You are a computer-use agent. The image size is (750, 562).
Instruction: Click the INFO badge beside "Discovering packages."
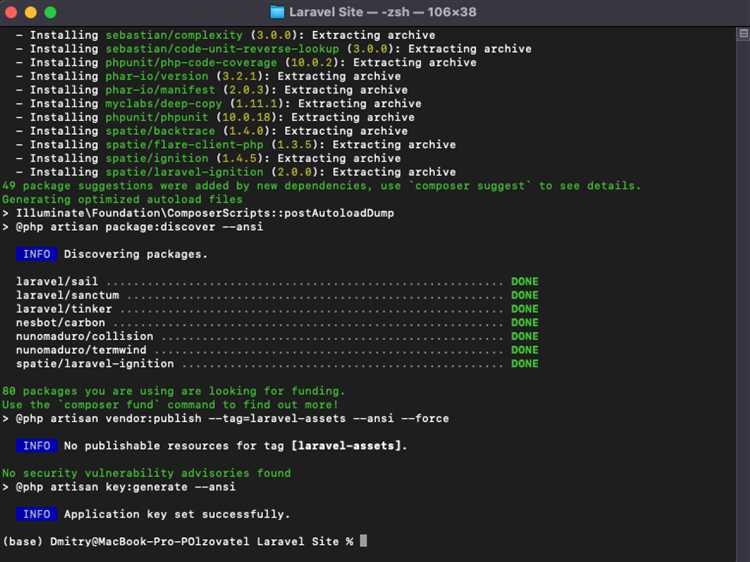pos(36,254)
